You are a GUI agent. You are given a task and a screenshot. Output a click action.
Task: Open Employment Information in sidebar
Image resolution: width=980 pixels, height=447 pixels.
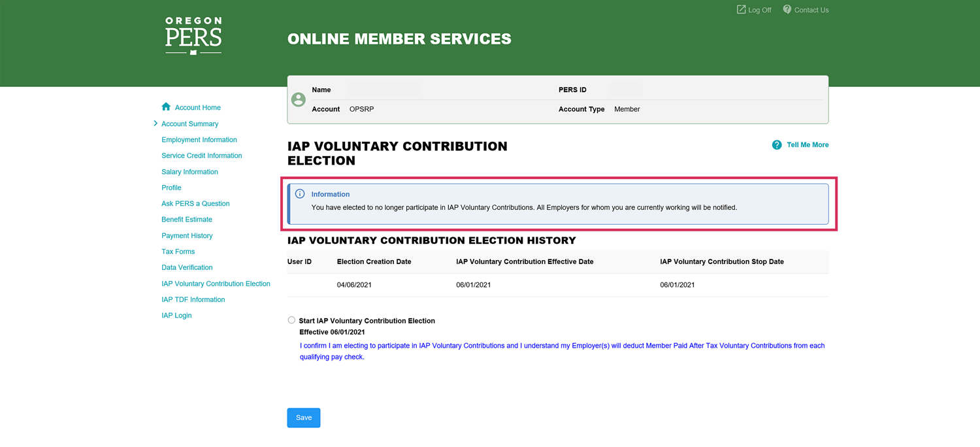coord(199,140)
